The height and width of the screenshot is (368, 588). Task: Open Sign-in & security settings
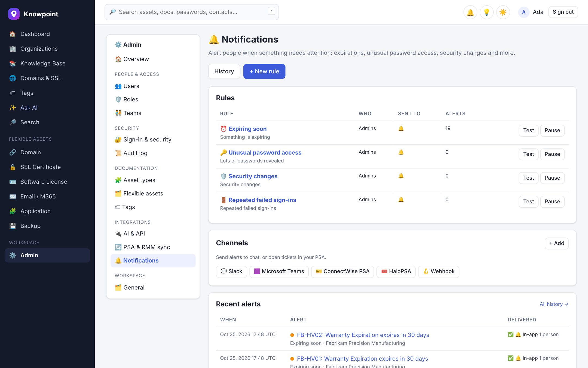(153, 140)
